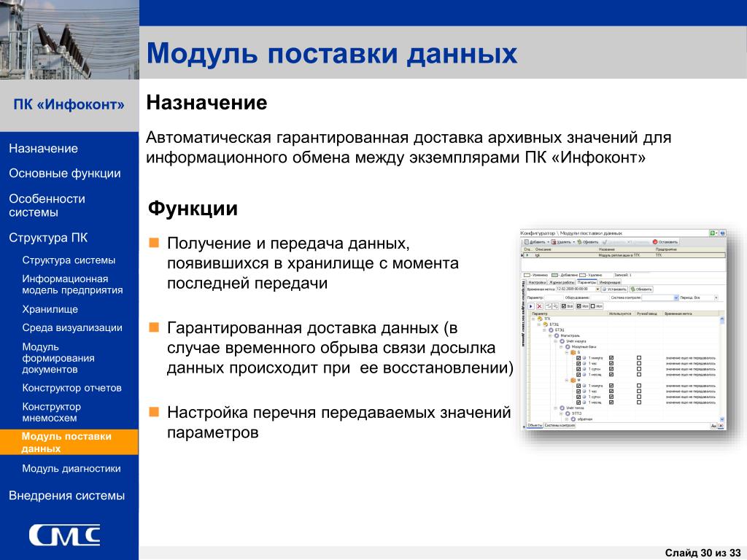Toggle Используется checkbox for М group's 1 час
747x560 pixels.
coord(611,391)
